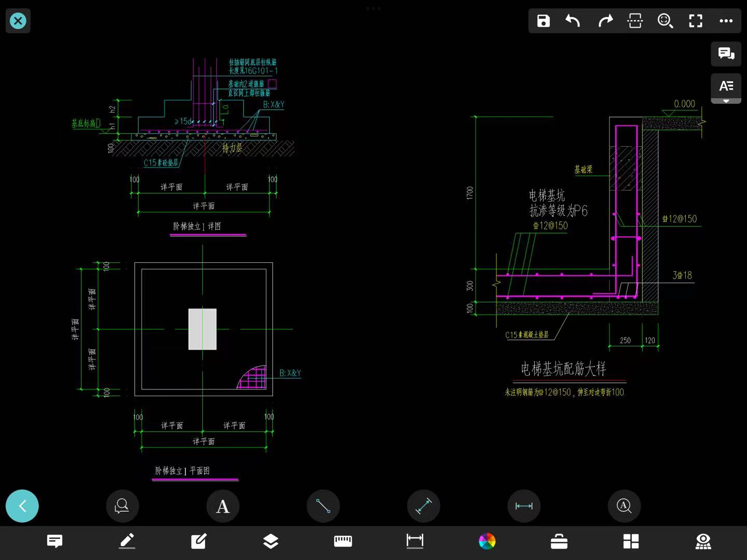Tap the ≥15d anchorage note
Image resolution: width=747 pixels, height=560 pixels.
(183, 121)
